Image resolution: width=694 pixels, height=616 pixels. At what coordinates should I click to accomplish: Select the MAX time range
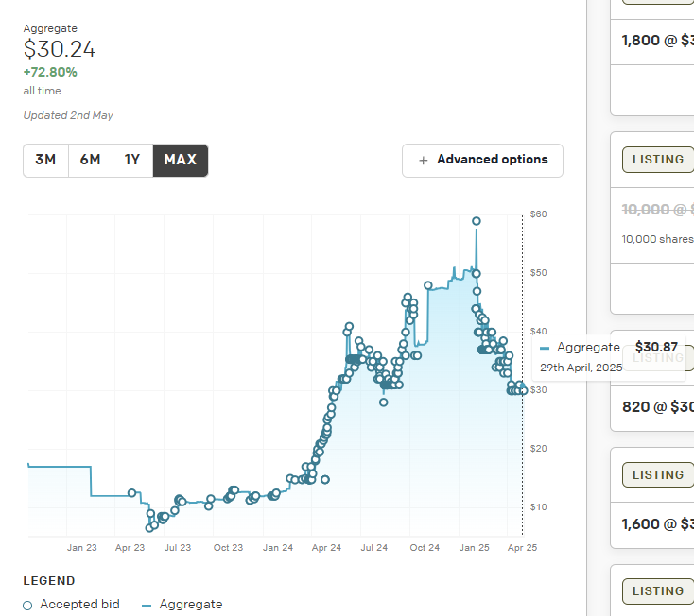coord(180,160)
